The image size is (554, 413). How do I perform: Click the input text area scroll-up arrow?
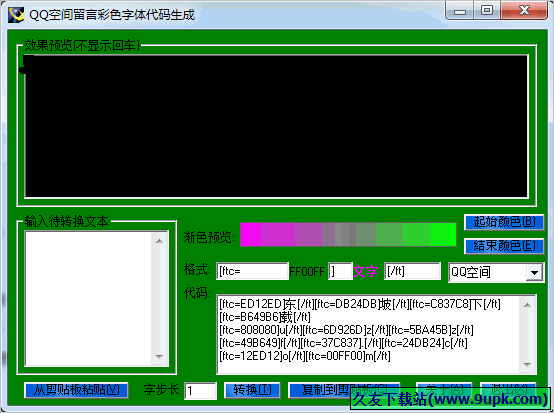pyautogui.click(x=159, y=241)
